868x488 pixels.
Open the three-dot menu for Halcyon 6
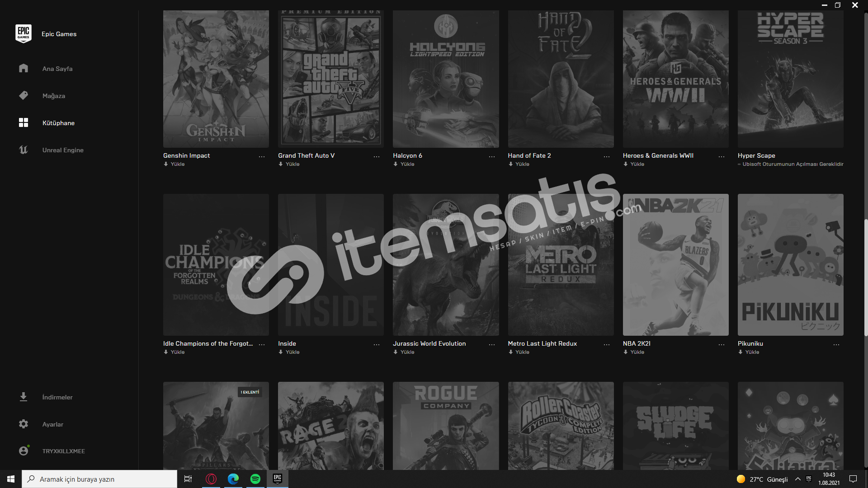[x=492, y=157]
